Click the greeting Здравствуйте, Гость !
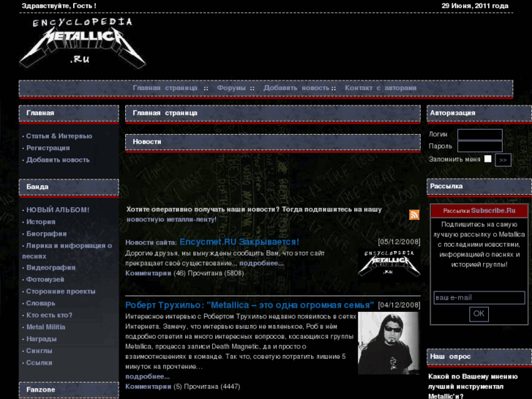This screenshot has width=532, height=399. click(59, 6)
